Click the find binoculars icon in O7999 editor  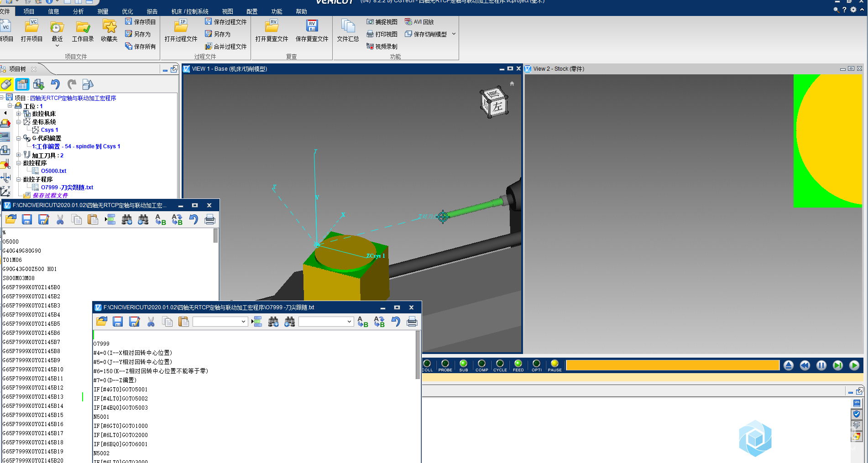(x=273, y=322)
